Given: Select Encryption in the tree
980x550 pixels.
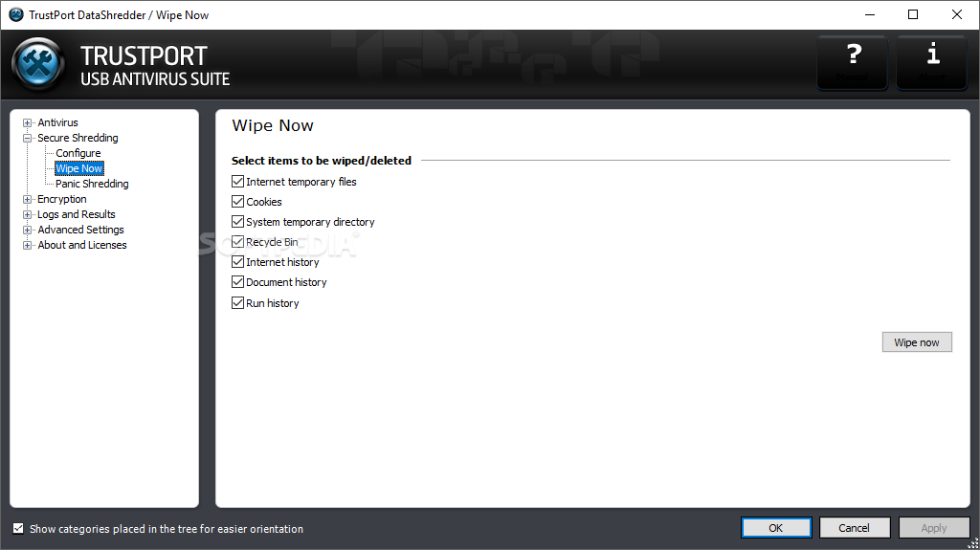Looking at the screenshot, I should pos(62,199).
